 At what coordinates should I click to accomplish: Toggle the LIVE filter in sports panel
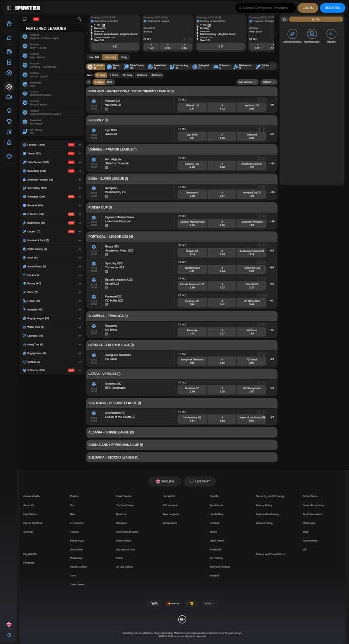[36, 19]
